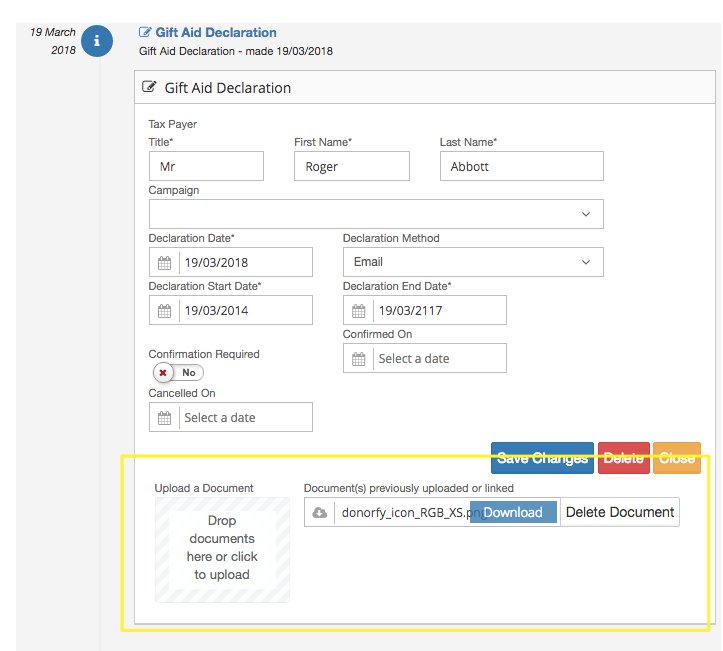Open calendar icon for Confirmed On
This screenshot has height=651, width=723.
point(359,359)
